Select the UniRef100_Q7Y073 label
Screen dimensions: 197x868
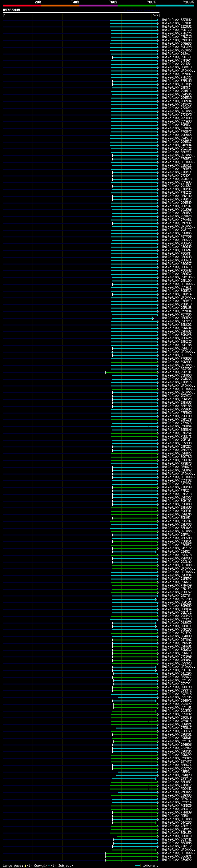pos(176,423)
